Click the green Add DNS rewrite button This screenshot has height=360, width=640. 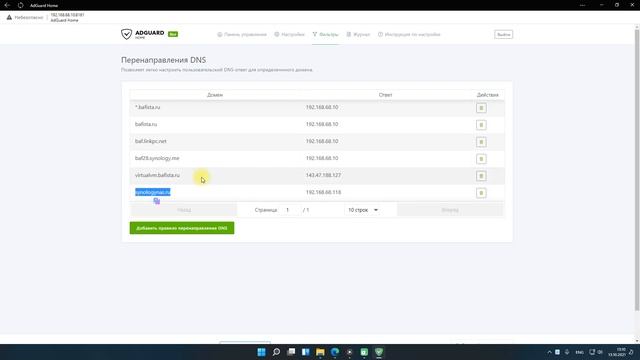tap(182, 228)
